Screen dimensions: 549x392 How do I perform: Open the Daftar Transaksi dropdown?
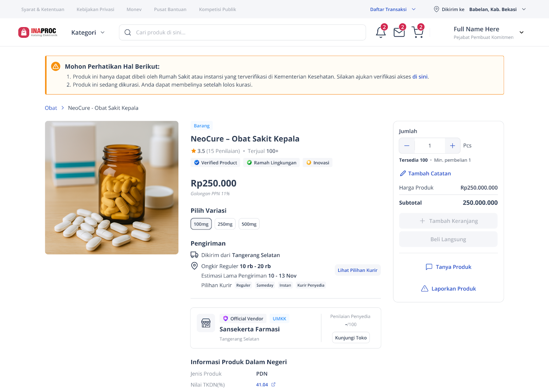point(393,9)
